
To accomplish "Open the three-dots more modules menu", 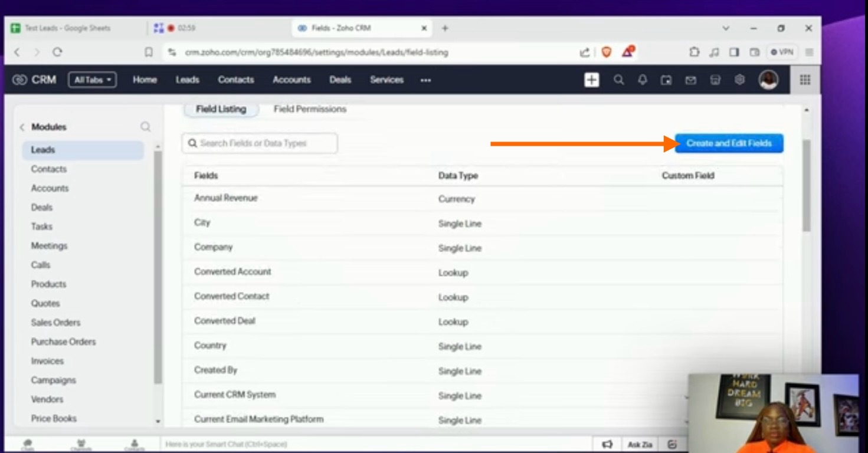I will tap(425, 80).
